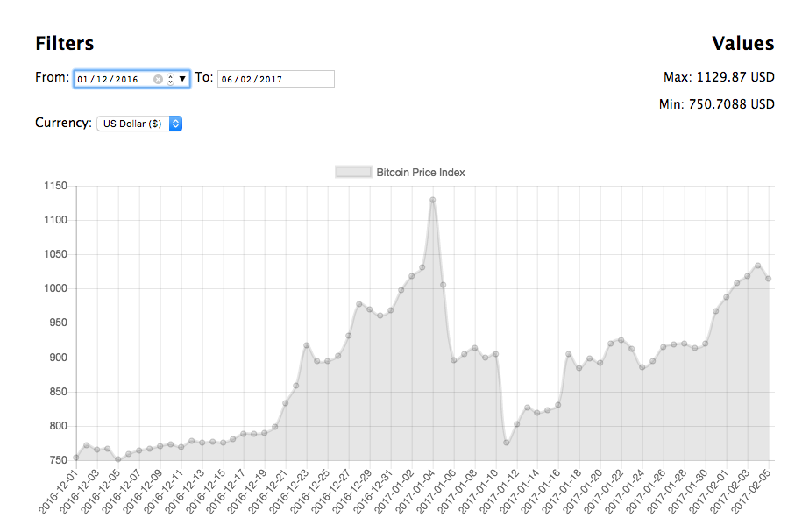Click the To date input field
The height and width of the screenshot is (532, 795).
(275, 79)
